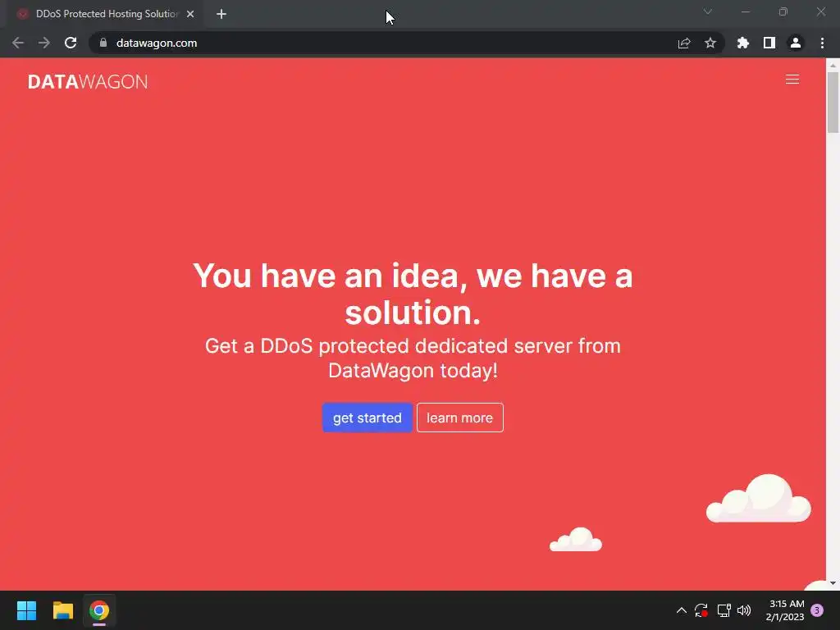Open the network tray icon
840x630 pixels.
pos(724,610)
